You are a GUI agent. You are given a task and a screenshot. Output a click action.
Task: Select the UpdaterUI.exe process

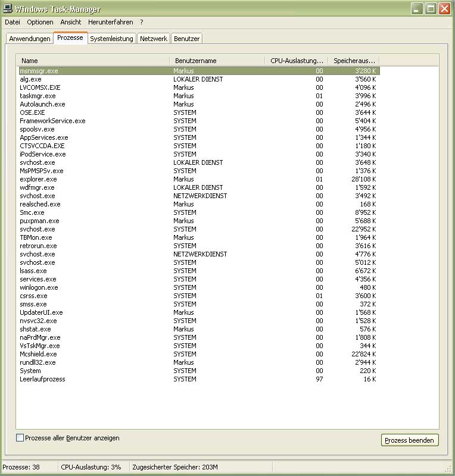pyautogui.click(x=199, y=313)
